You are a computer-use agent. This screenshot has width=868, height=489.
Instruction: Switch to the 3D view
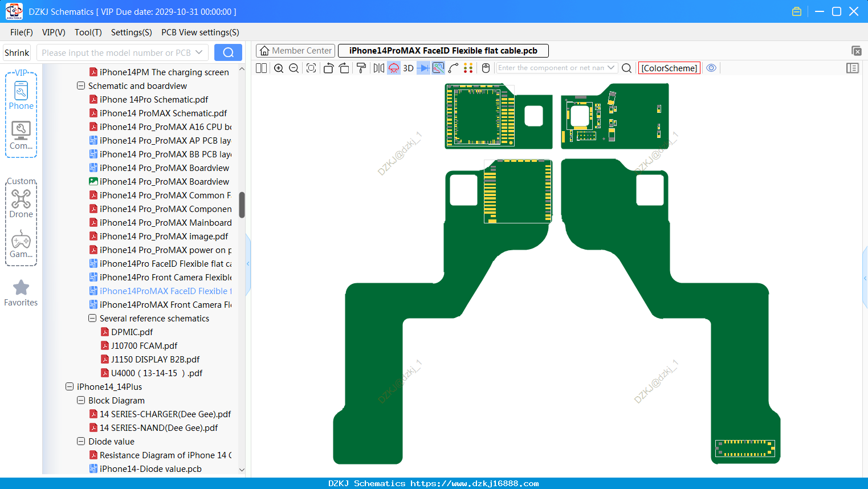(408, 68)
